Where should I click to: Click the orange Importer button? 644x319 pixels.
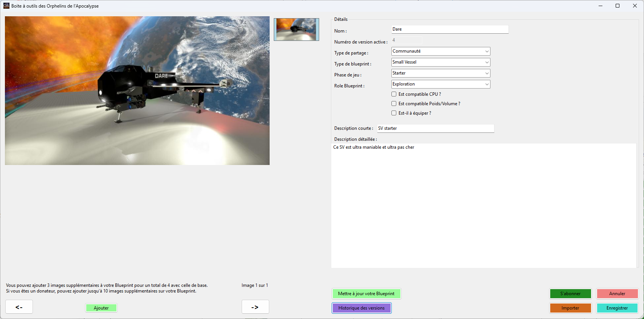coord(570,308)
